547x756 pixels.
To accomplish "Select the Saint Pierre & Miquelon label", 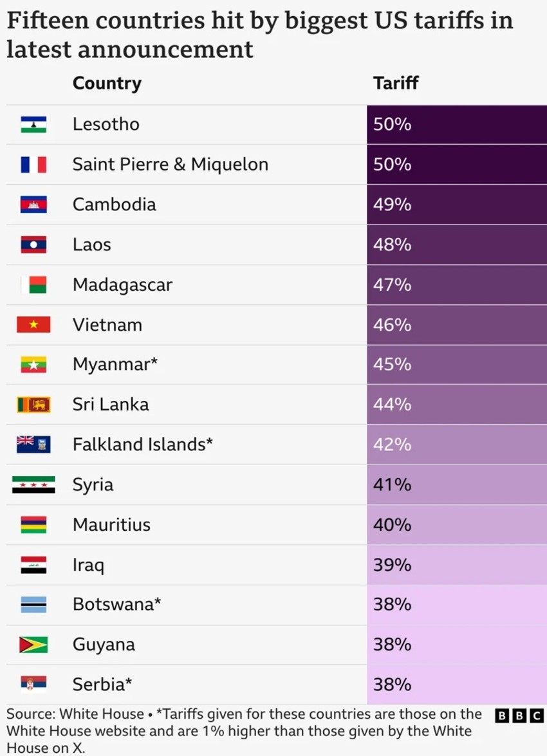I will [170, 165].
